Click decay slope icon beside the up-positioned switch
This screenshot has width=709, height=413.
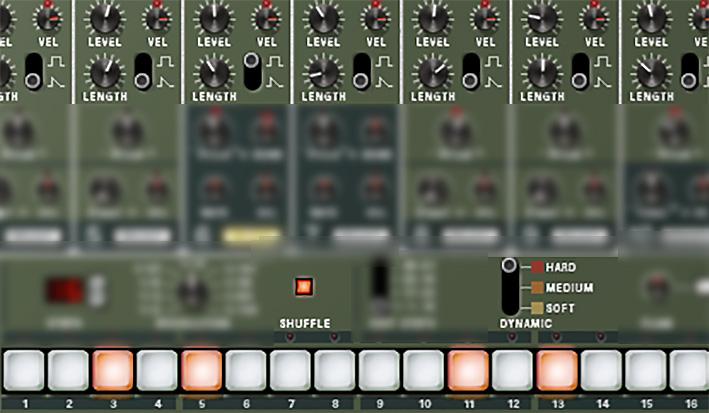pos(274,82)
